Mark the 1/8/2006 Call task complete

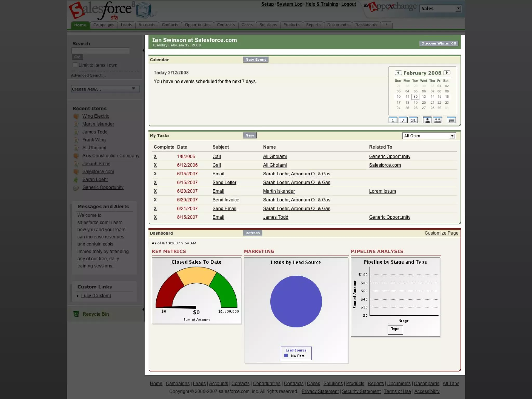155,156
